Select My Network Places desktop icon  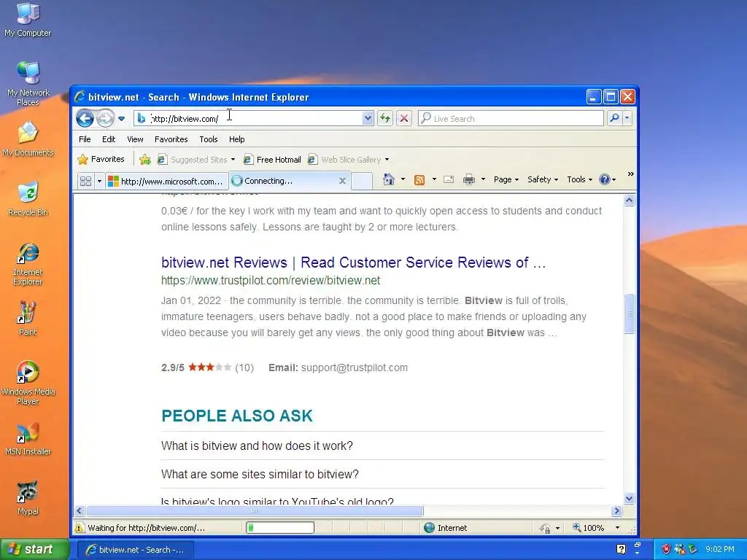tap(28, 84)
